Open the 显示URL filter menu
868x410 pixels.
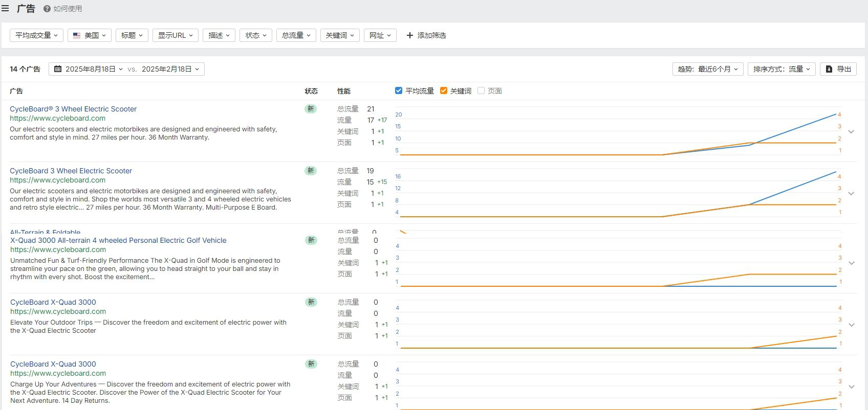pos(175,35)
